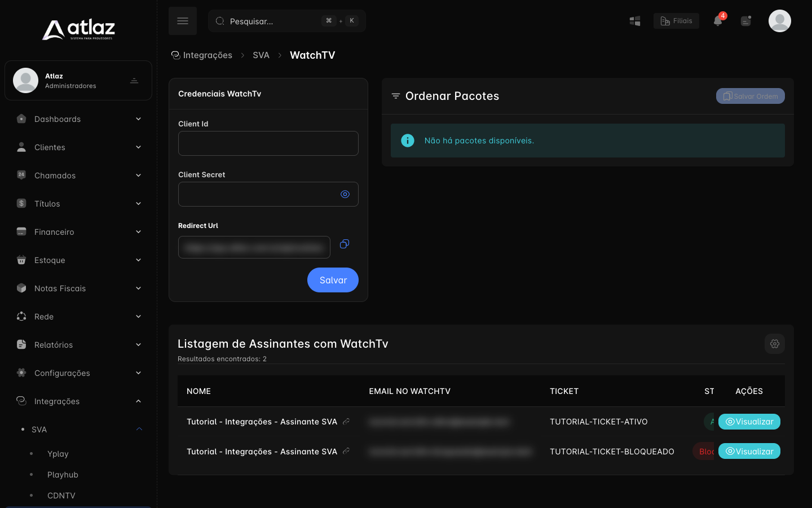Click the Integrações breadcrumb icon

[176, 55]
